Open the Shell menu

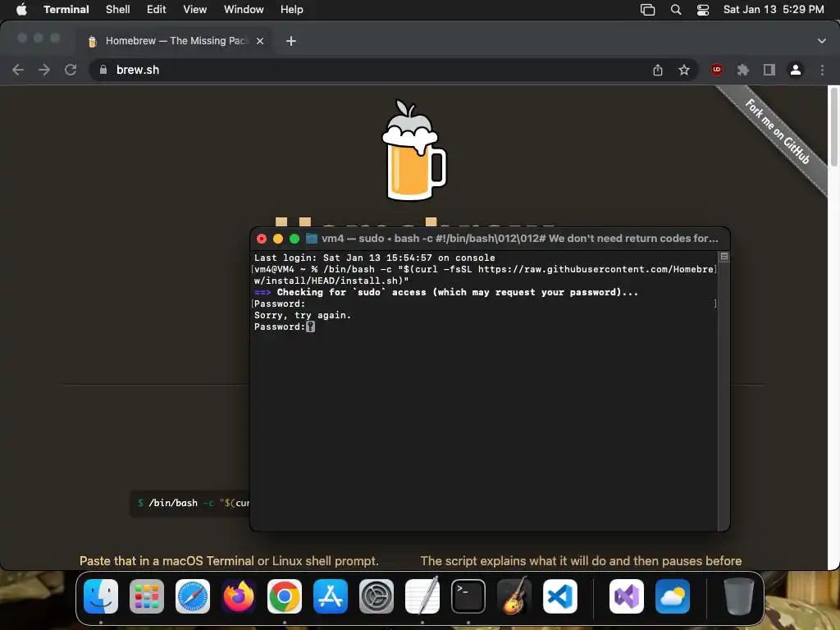[x=118, y=9]
